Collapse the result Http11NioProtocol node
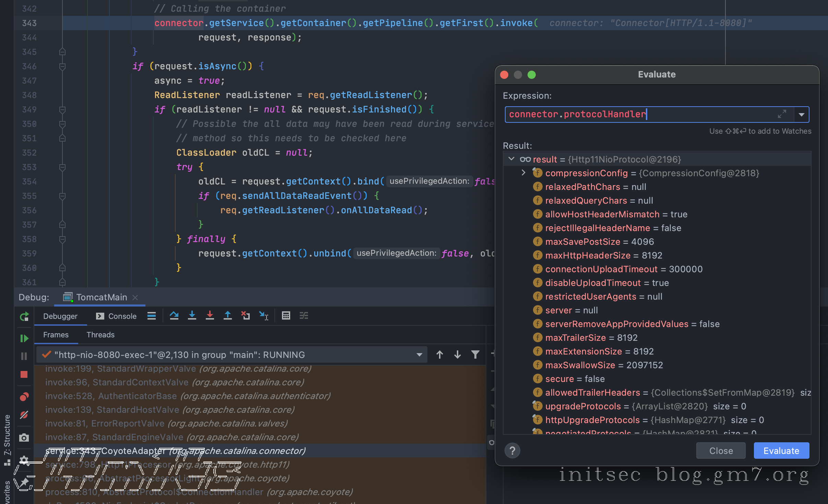Image resolution: width=828 pixels, height=504 pixels. 511,159
